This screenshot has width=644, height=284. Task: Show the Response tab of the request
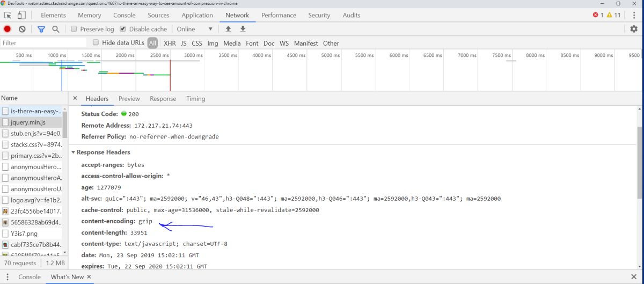163,98
